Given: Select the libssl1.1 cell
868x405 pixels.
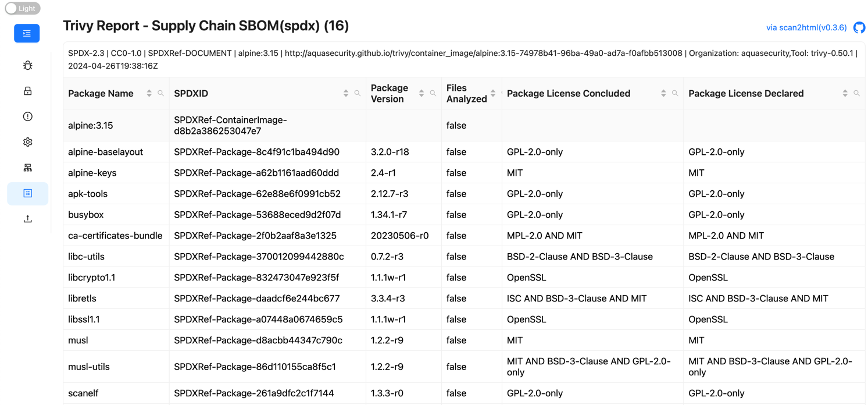Looking at the screenshot, I should point(116,319).
